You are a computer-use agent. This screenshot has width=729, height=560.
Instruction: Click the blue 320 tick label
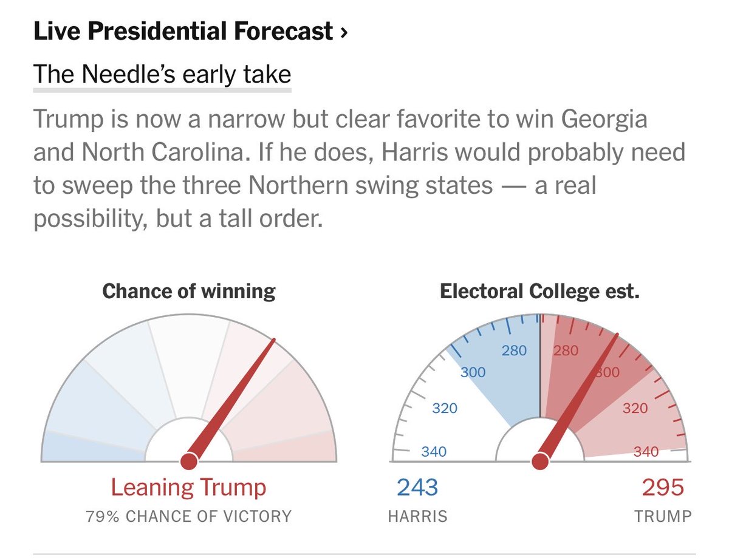tap(445, 408)
